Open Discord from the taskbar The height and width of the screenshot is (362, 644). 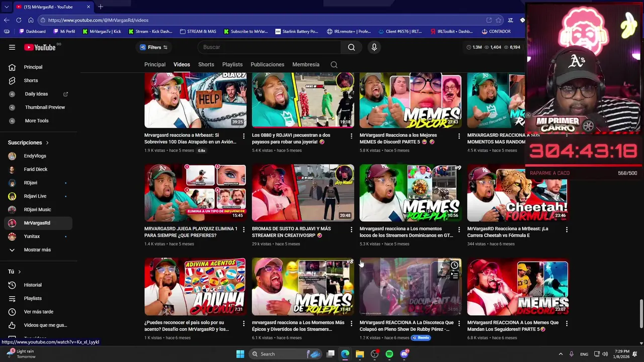point(404,354)
